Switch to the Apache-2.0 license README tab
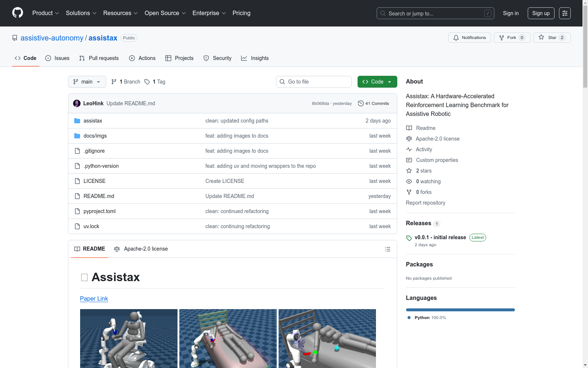Viewport: 588px width, 368px height. [x=141, y=249]
